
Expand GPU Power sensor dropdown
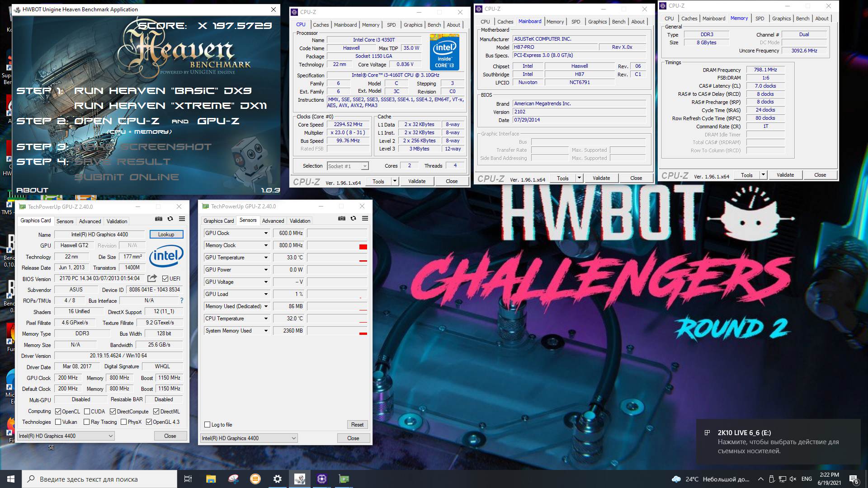266,270
